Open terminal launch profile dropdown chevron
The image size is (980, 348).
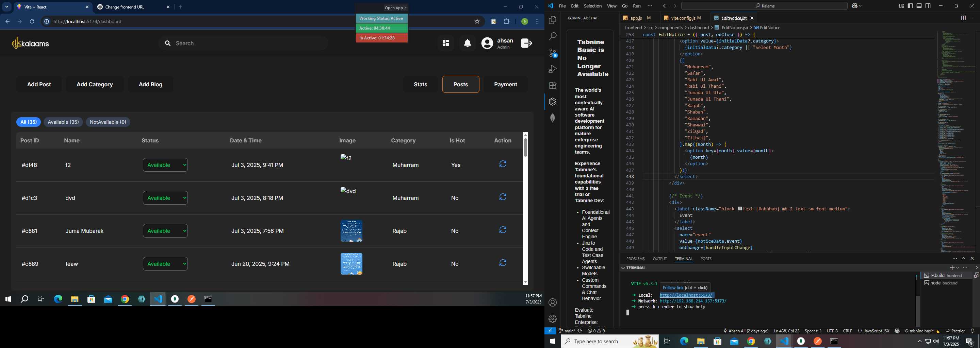tap(958, 268)
